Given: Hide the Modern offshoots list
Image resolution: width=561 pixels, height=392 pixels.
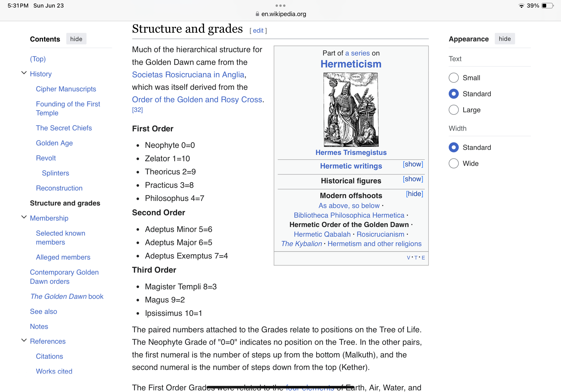Looking at the screenshot, I should point(414,194).
